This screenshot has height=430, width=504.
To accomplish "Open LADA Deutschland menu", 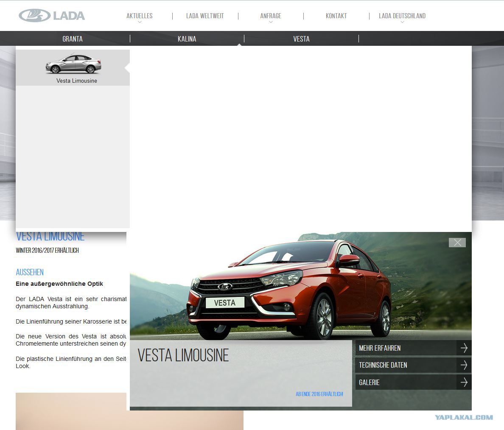I will pos(402,16).
